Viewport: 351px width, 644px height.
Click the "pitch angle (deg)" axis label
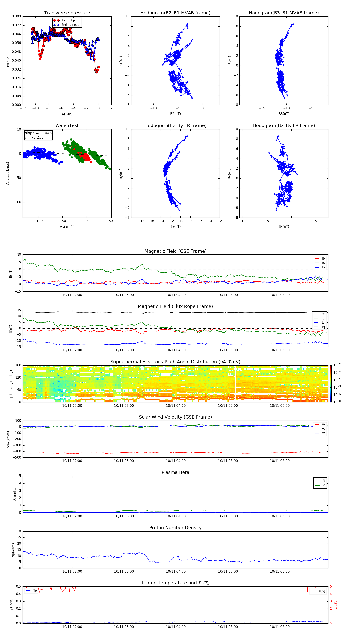pyautogui.click(x=11, y=383)
